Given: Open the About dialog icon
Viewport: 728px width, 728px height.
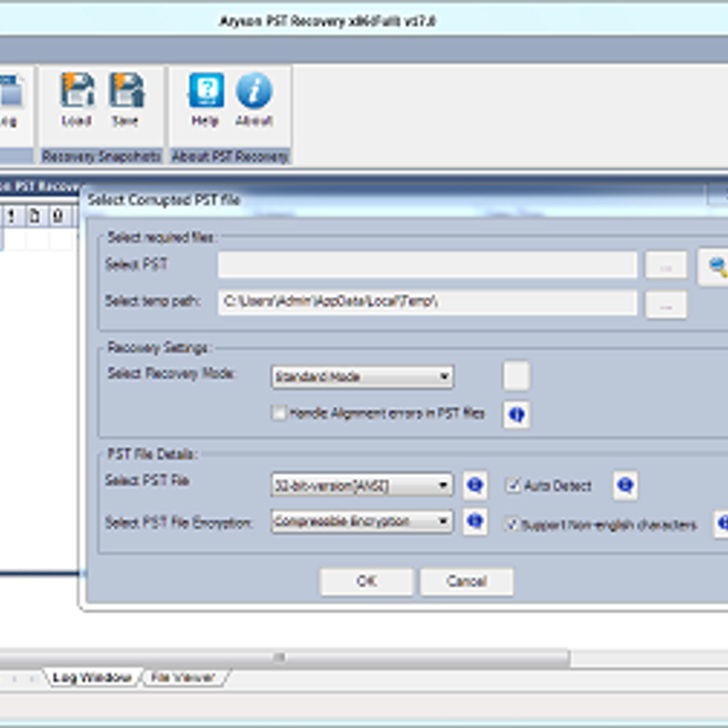Looking at the screenshot, I should (x=253, y=98).
